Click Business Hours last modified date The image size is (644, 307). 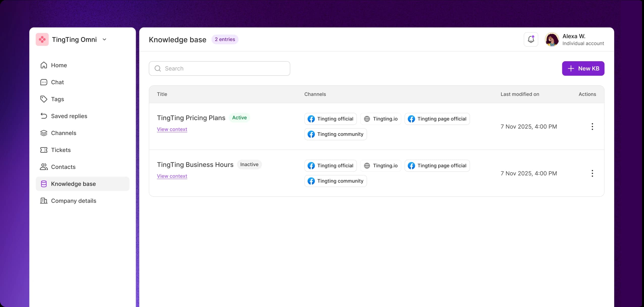[x=529, y=173]
